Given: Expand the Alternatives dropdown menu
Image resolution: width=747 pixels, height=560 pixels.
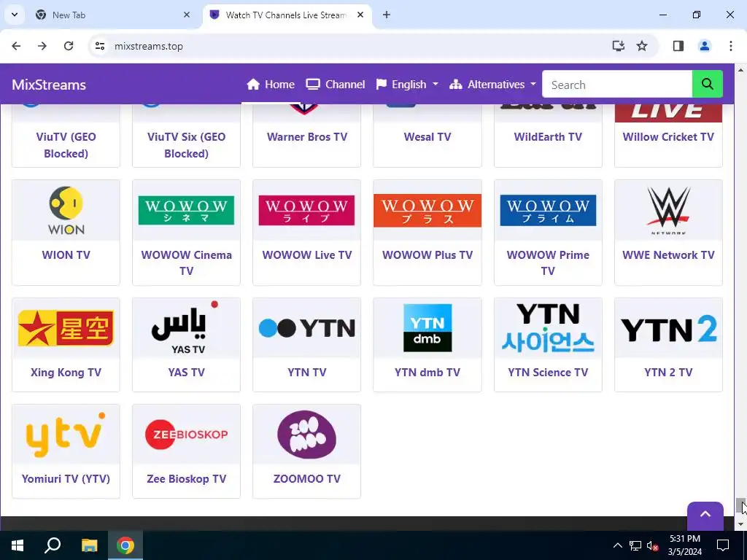Looking at the screenshot, I should (492, 85).
